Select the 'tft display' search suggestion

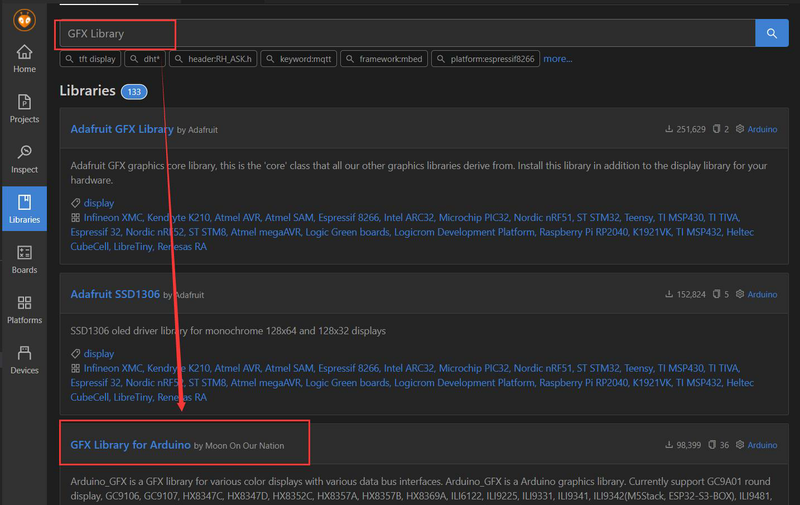[x=90, y=59]
